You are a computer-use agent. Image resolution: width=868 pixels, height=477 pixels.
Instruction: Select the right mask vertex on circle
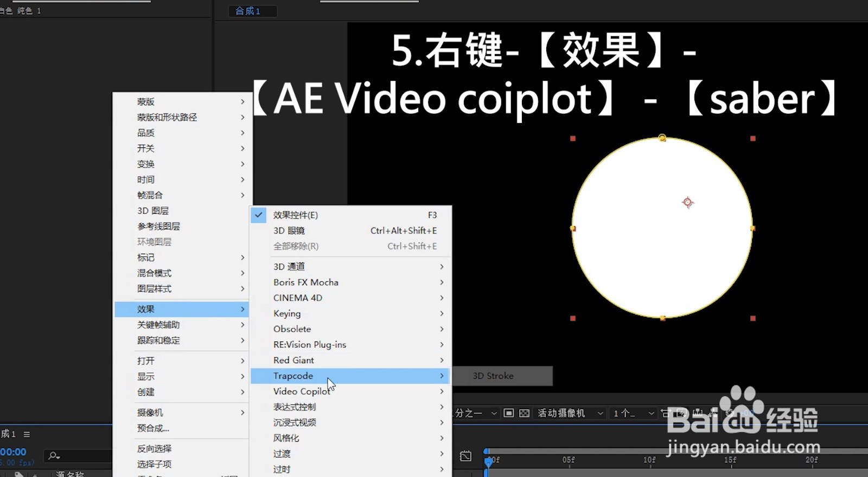752,228
